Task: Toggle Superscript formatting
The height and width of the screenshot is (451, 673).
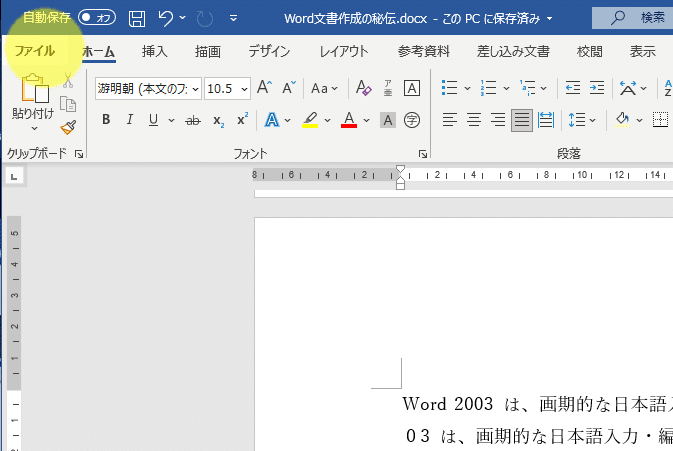Action: 243,119
